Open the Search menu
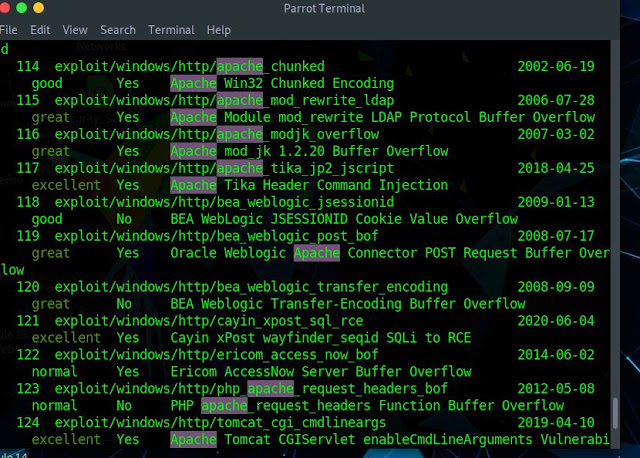 point(118,30)
